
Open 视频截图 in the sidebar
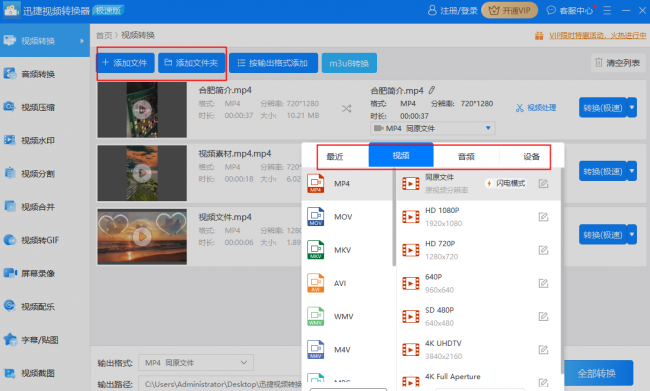45,373
